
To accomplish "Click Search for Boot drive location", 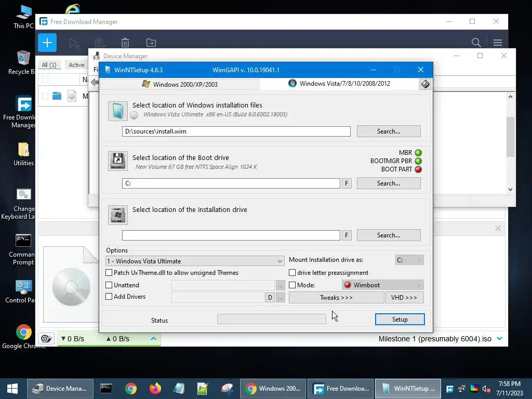I will tap(389, 183).
